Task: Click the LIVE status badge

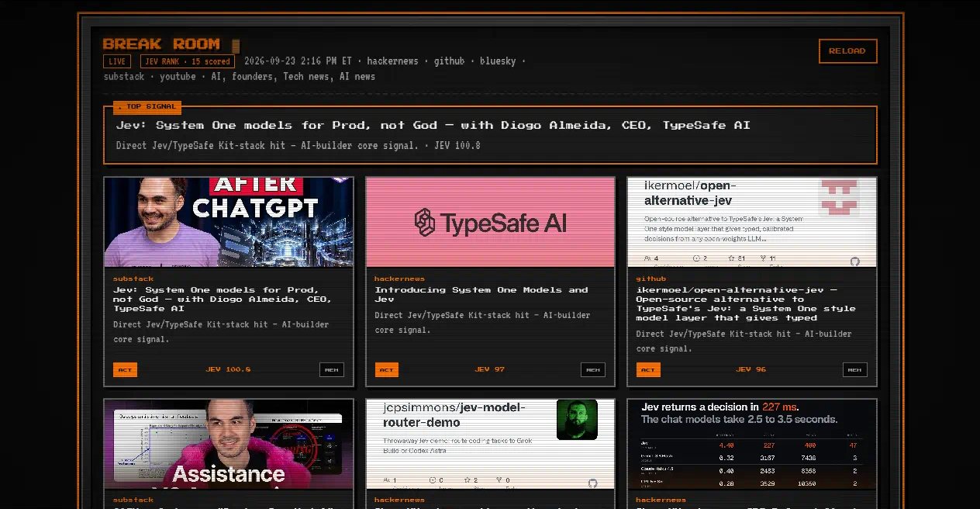Action: [x=117, y=61]
